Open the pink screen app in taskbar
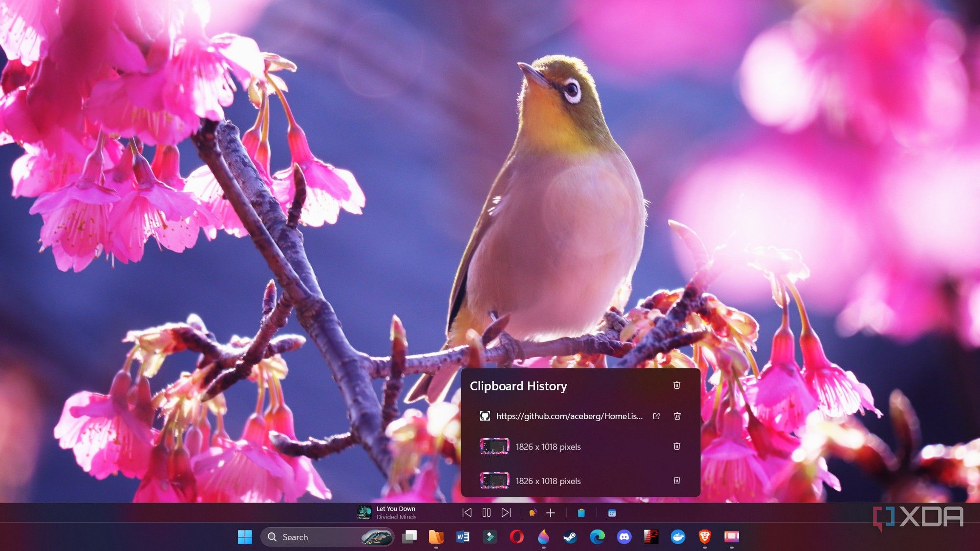Image resolution: width=980 pixels, height=551 pixels. pyautogui.click(x=731, y=537)
